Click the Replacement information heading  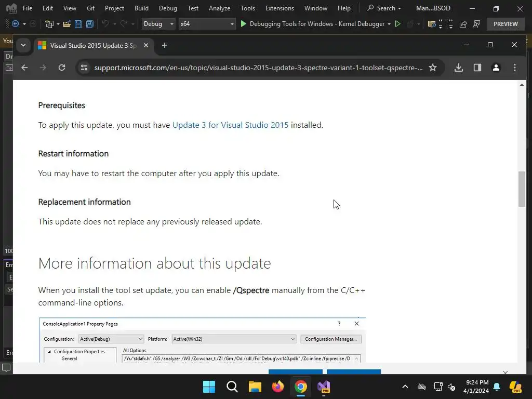[x=85, y=202]
